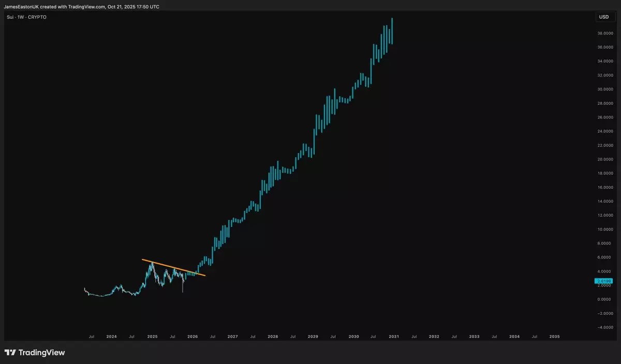The image size is (621, 364).
Task: Click the TradingView logo icon
Action: tap(10, 353)
